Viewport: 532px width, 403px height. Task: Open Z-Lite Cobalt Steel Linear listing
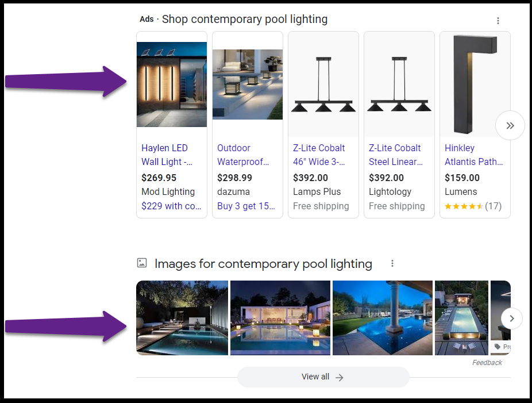coord(396,155)
